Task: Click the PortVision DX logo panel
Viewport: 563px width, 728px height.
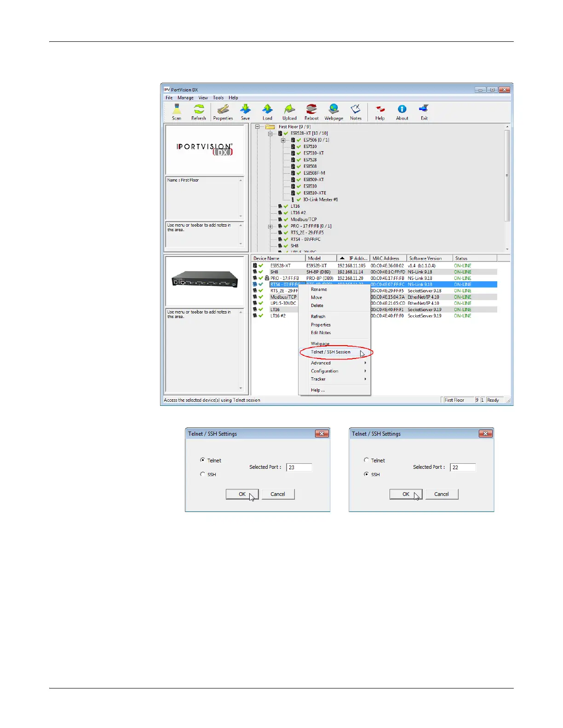Action: pyautogui.click(x=204, y=149)
